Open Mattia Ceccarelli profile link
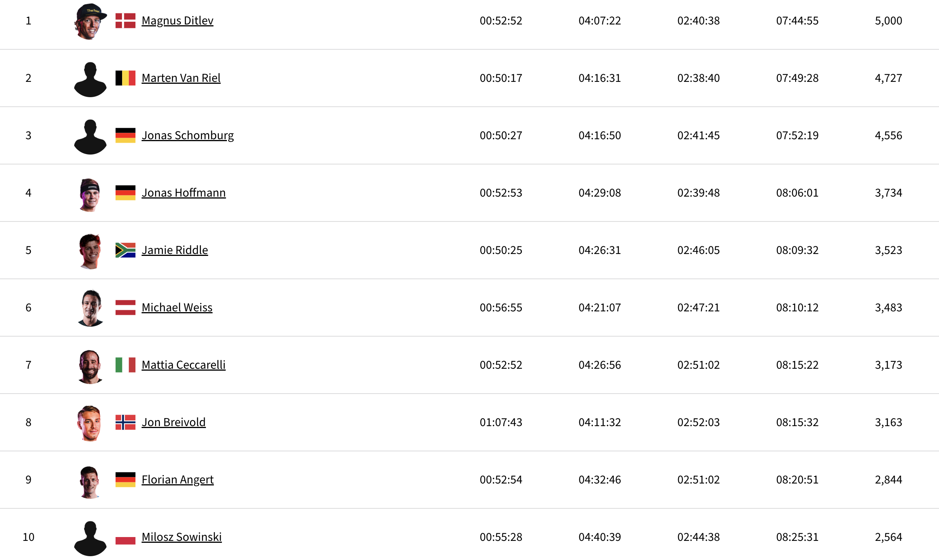Viewport: 939px width, 560px height. tap(184, 365)
